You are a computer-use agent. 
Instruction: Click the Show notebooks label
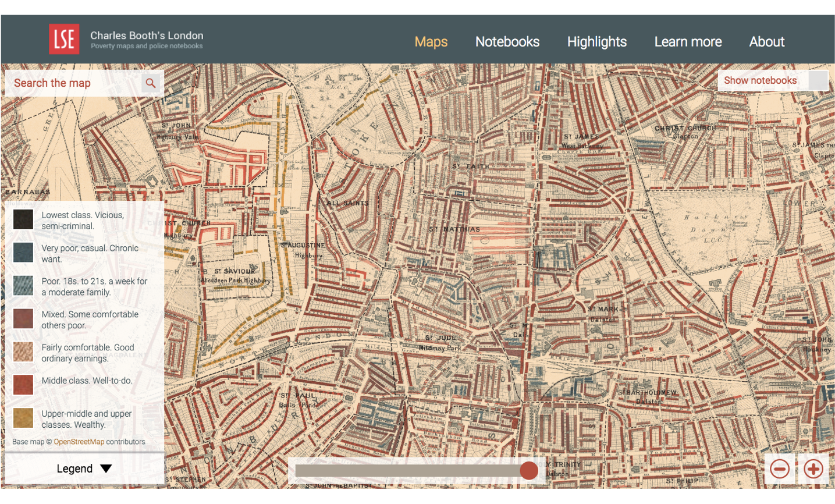click(x=760, y=80)
